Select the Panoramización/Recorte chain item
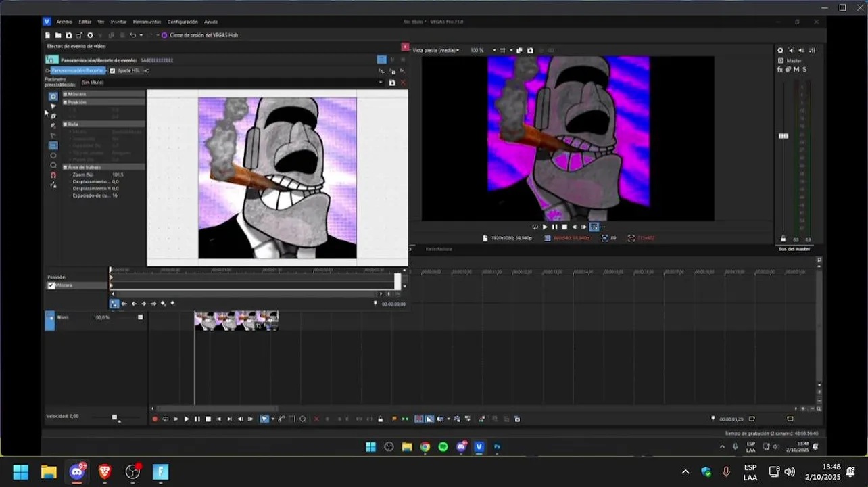The height and width of the screenshot is (487, 868). (x=78, y=70)
